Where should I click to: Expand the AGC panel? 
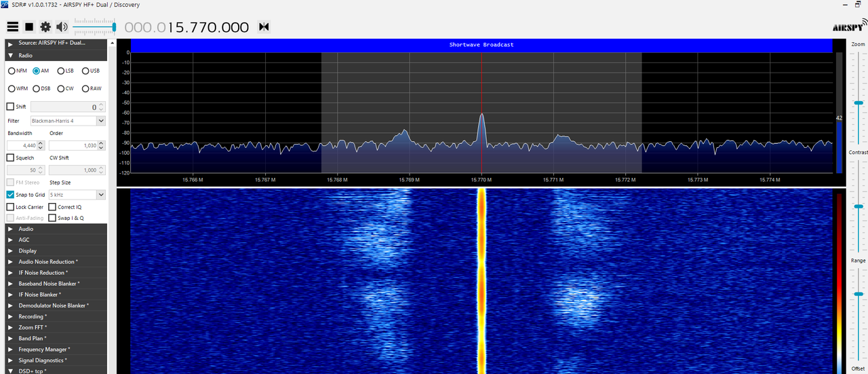(56, 240)
